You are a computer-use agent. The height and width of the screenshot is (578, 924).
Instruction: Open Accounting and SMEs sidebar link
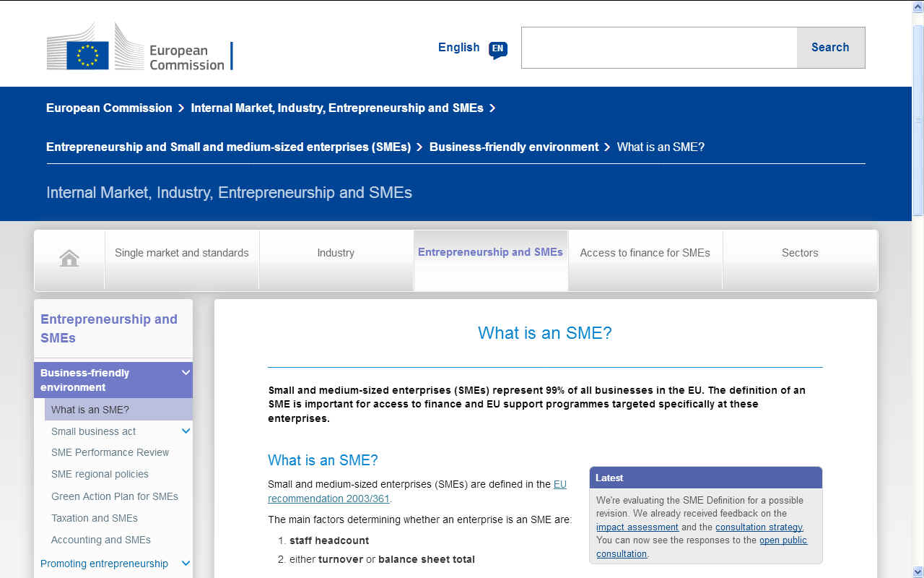[101, 540]
